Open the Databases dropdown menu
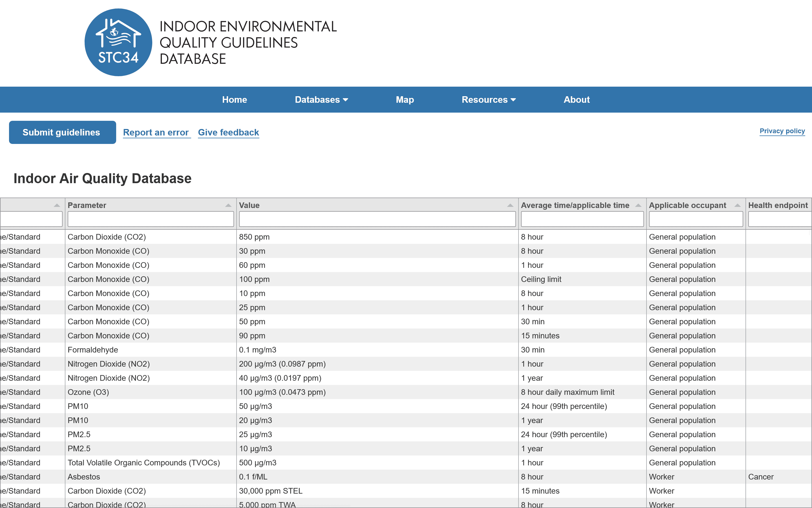The height and width of the screenshot is (508, 812). click(x=321, y=100)
